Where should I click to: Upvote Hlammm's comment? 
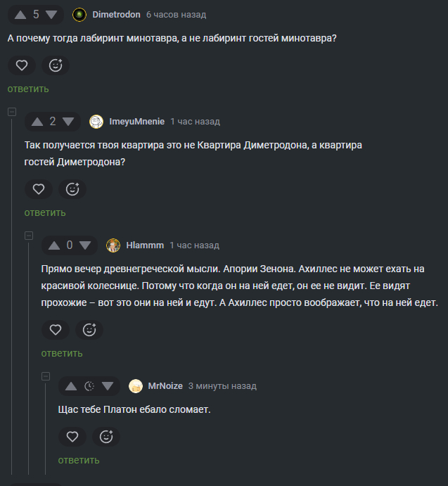[x=53, y=245]
